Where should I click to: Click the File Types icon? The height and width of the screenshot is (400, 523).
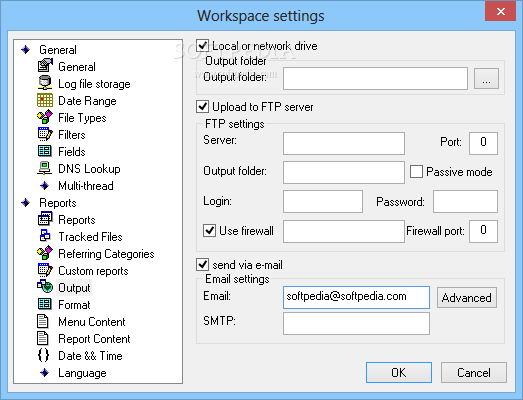[45, 117]
